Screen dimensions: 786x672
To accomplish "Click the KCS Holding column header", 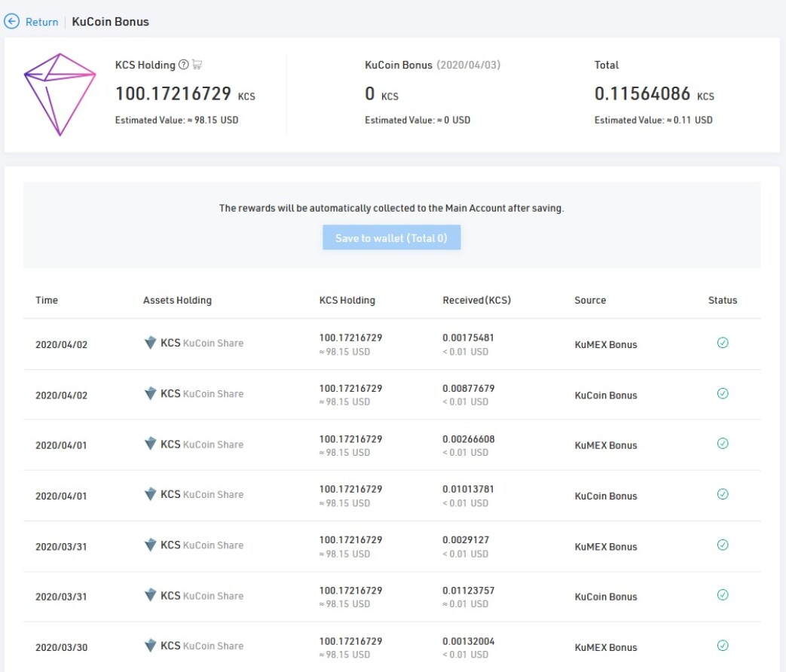I will (x=347, y=300).
